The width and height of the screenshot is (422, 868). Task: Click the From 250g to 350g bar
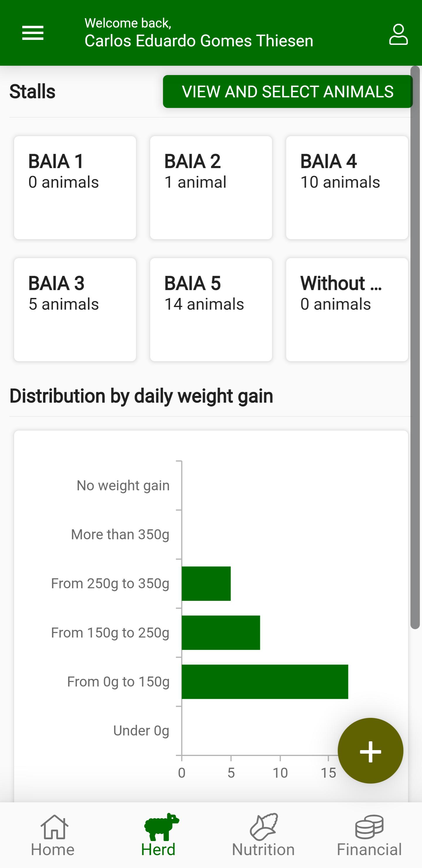pos(206,584)
